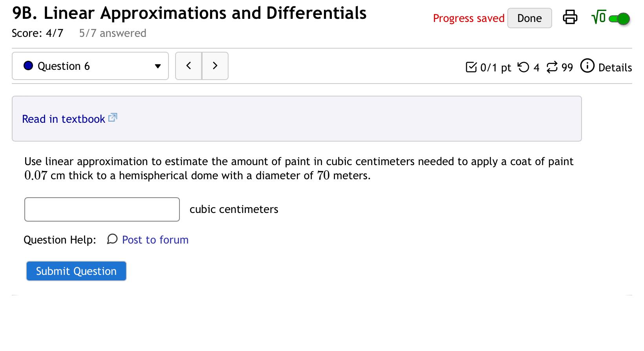Open the info icon next to Details
Screen dimensions: 644x351
pos(587,67)
